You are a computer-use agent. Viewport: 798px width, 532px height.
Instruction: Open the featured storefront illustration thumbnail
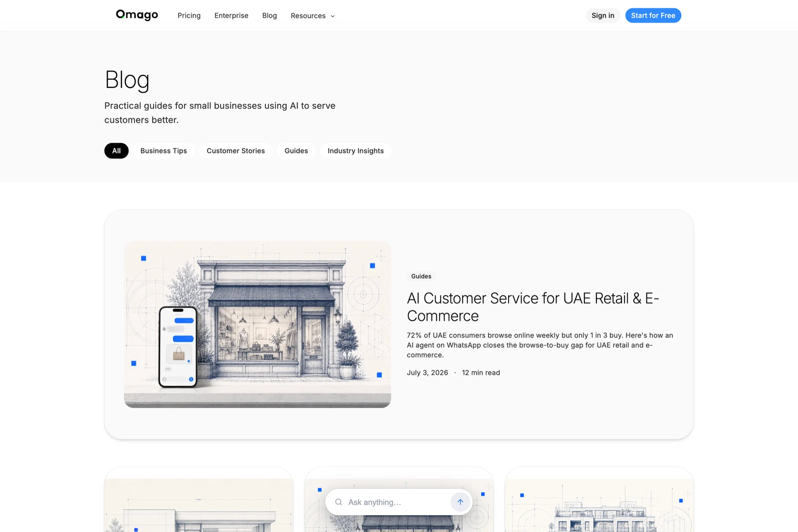point(257,325)
